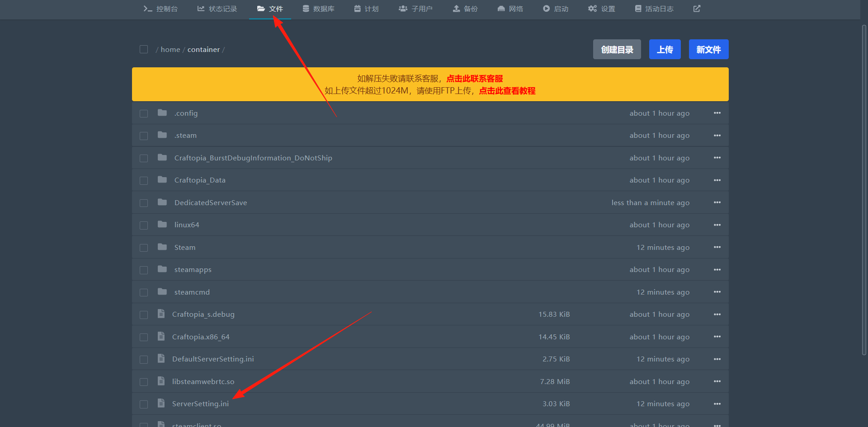Click the external link icon in top navigation

(x=697, y=9)
